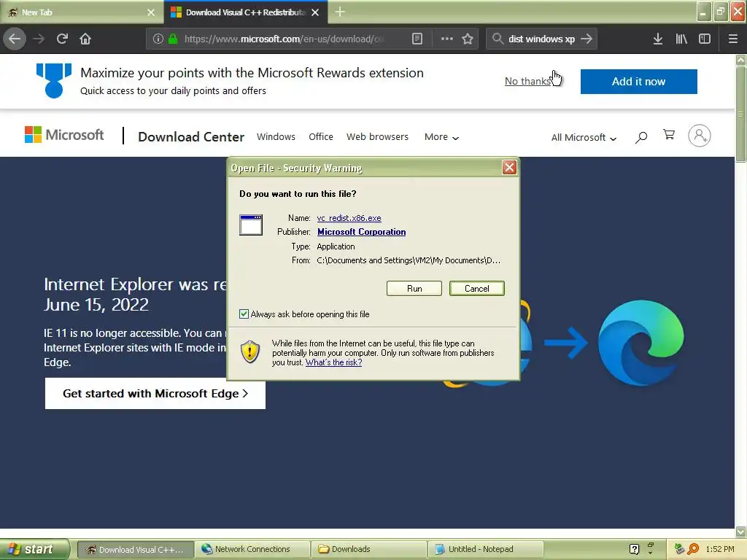747x560 pixels.
Task: Open the Microsoft Corporation publisher link
Action: coord(362,232)
